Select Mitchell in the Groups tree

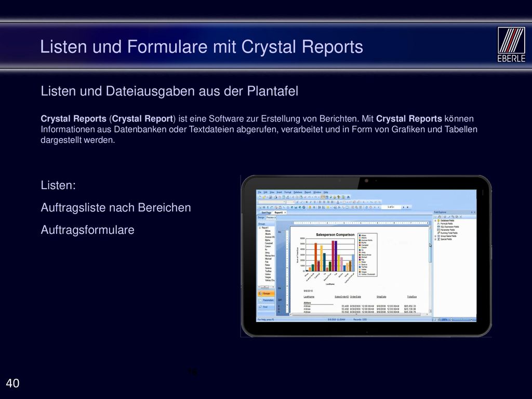268,259
